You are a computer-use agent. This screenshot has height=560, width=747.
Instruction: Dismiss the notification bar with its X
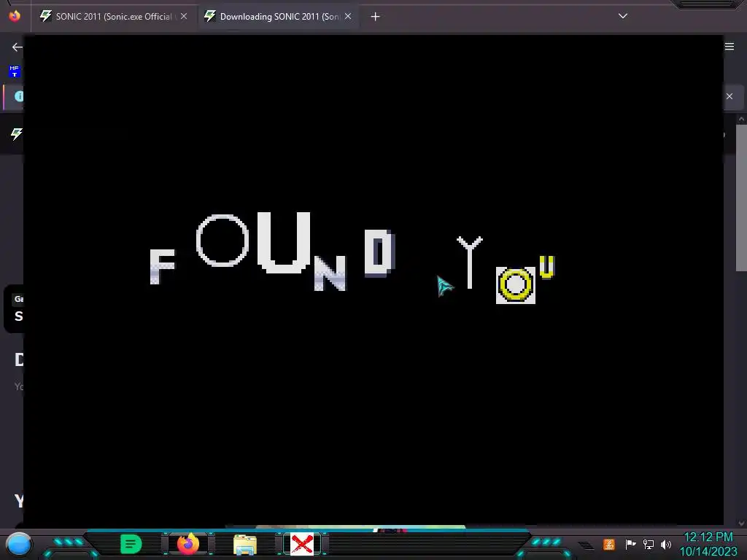[x=729, y=96]
